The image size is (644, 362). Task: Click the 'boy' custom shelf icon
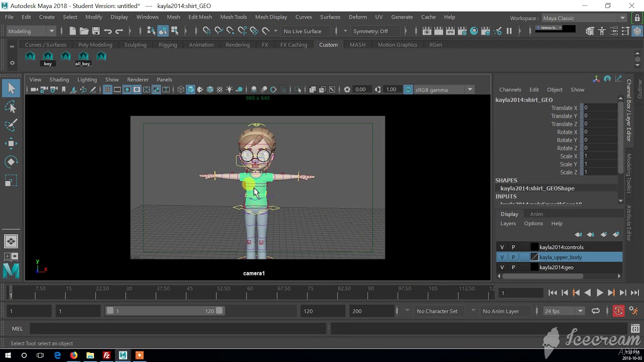coord(48,59)
